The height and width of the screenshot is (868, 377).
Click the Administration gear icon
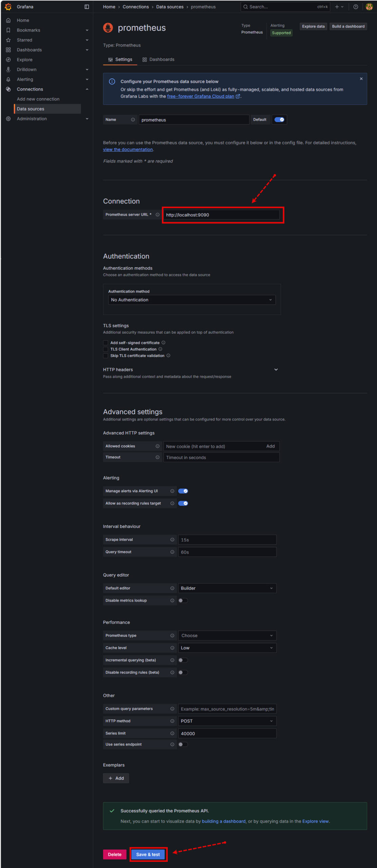click(8, 119)
